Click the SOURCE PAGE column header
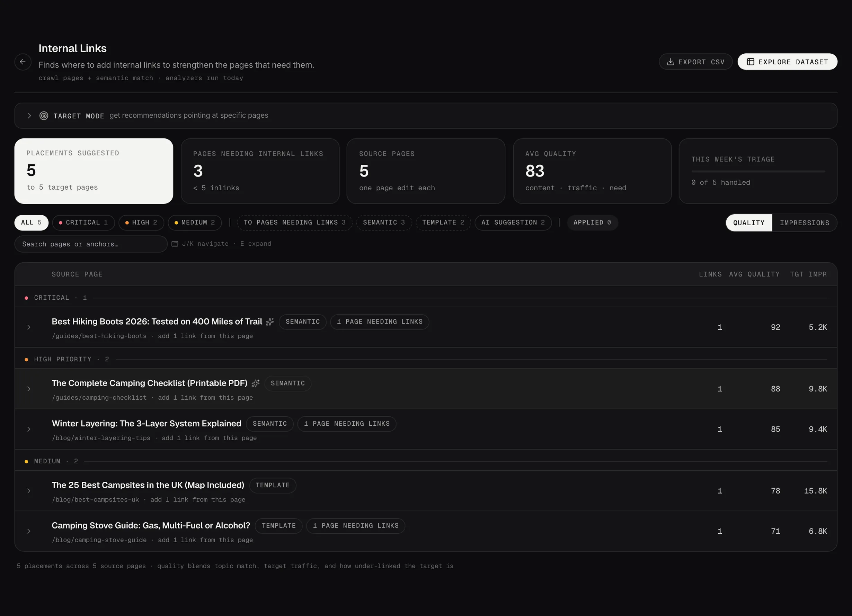Image resolution: width=852 pixels, height=616 pixels. (x=77, y=274)
